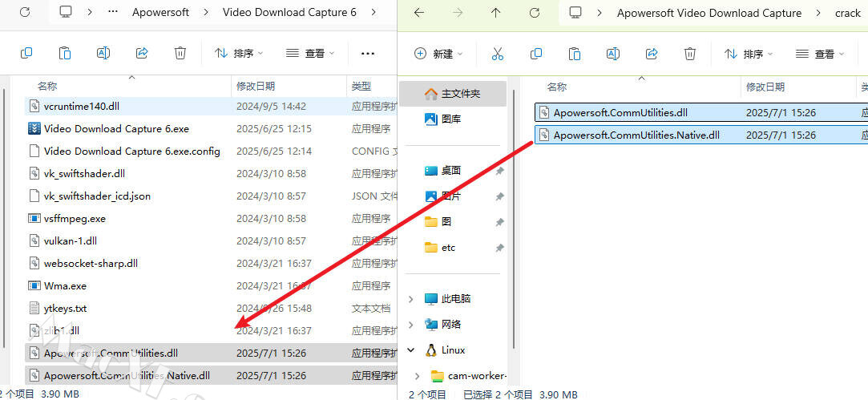The height and width of the screenshot is (400, 868).
Task: Expand cam-worker folder under Linux
Action: coord(418,376)
